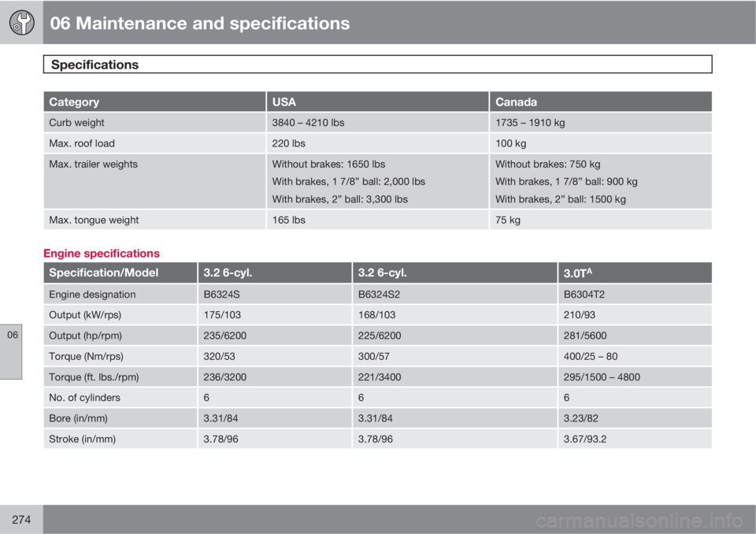Select the Category column header
The width and height of the screenshot is (756, 534).
click(154, 102)
